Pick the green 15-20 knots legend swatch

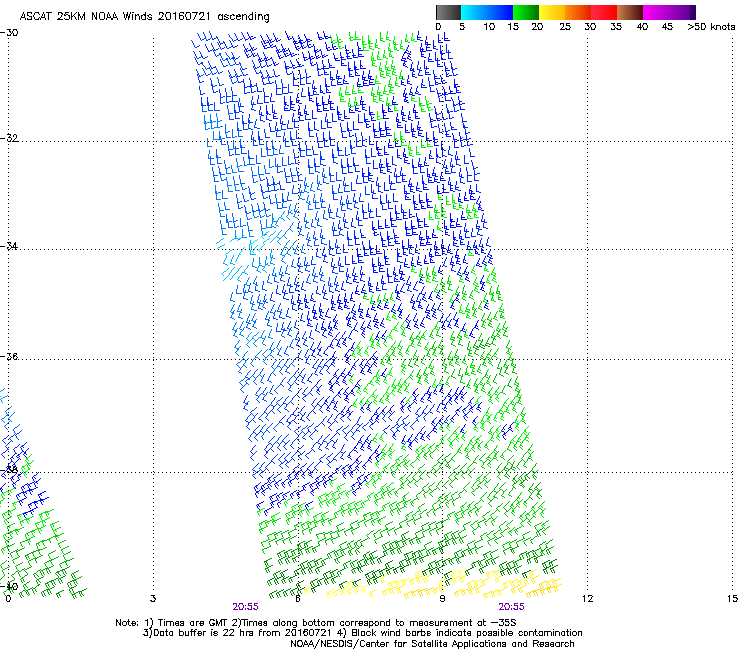[x=526, y=12]
